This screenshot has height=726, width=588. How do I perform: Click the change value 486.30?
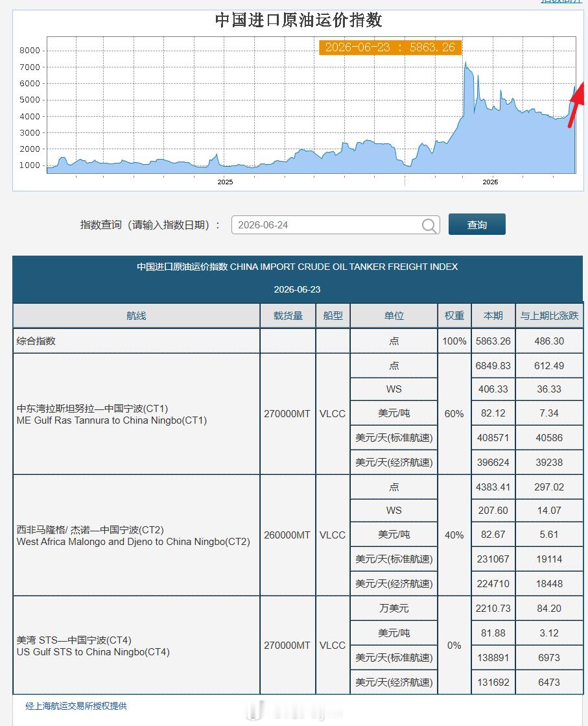[549, 341]
